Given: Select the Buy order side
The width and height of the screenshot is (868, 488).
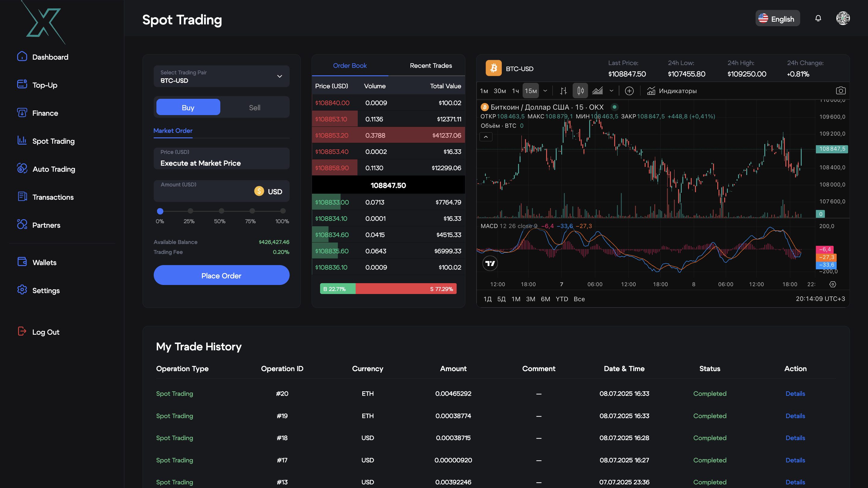Looking at the screenshot, I should click(x=188, y=108).
